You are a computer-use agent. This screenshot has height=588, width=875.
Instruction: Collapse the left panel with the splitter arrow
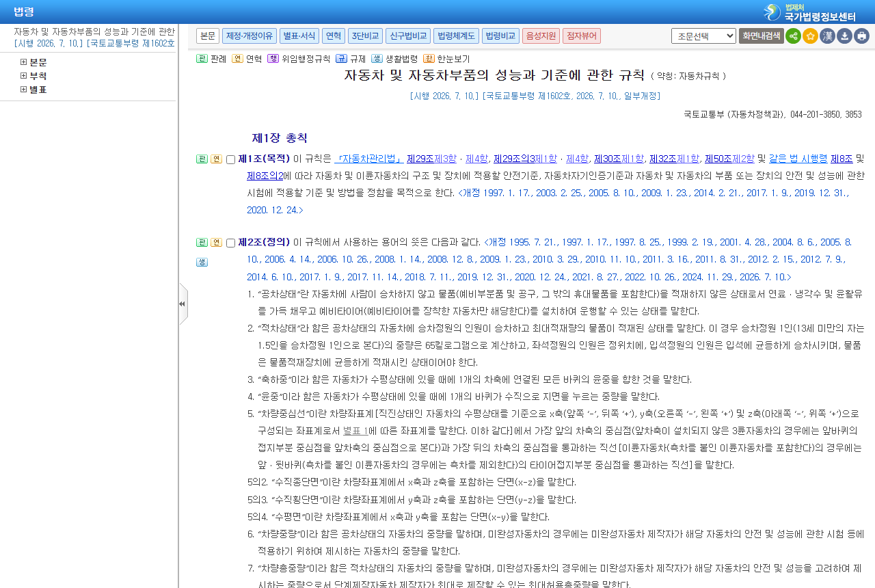click(183, 304)
